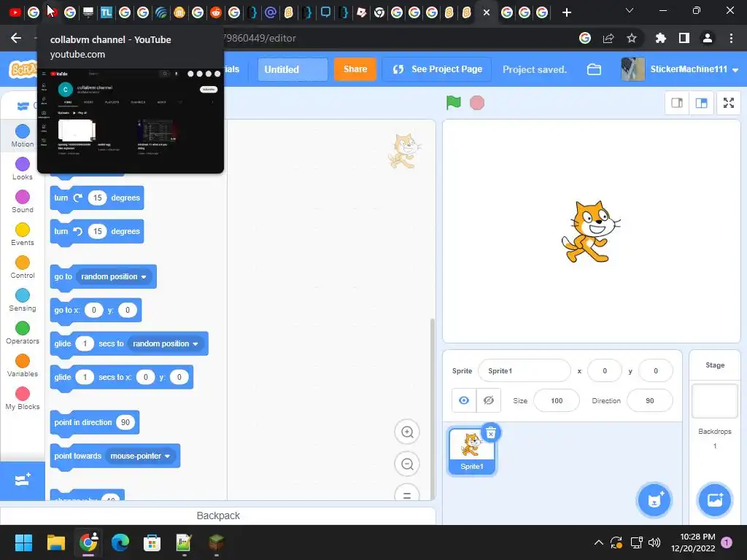Open the StickerMachine111 account menu

[681, 69]
